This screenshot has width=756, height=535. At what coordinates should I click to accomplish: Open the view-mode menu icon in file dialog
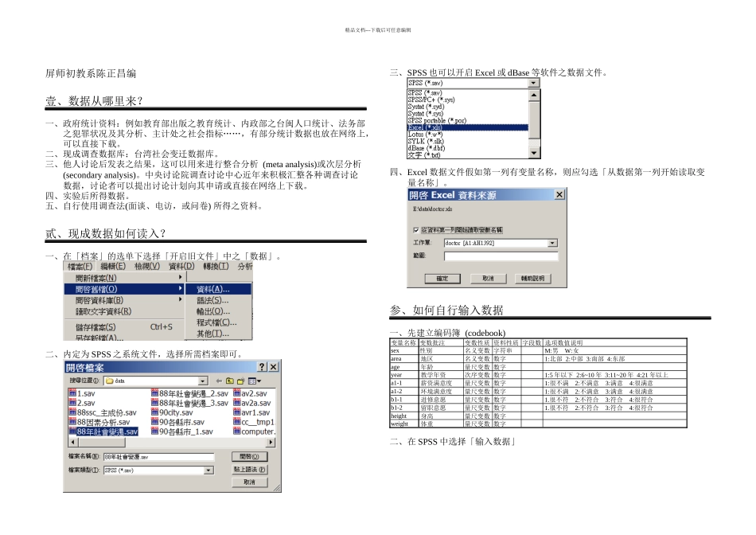click(255, 381)
